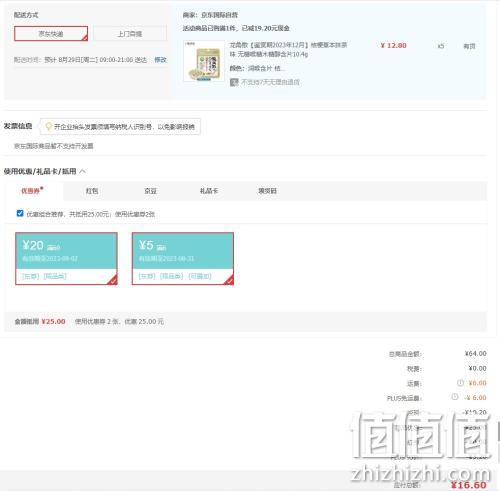Click the ¥20 coupon selected checkmark corner
The width and height of the screenshot is (500, 491).
tap(113, 280)
